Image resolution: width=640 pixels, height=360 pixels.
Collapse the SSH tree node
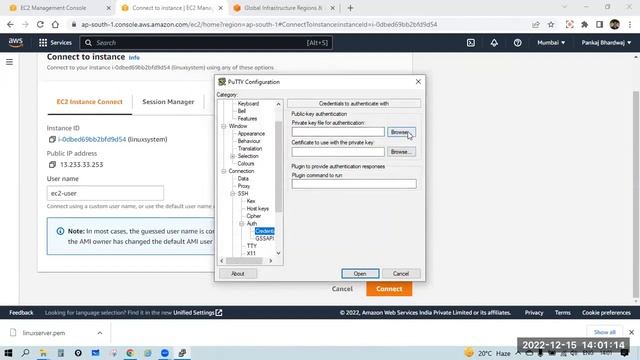point(233,193)
